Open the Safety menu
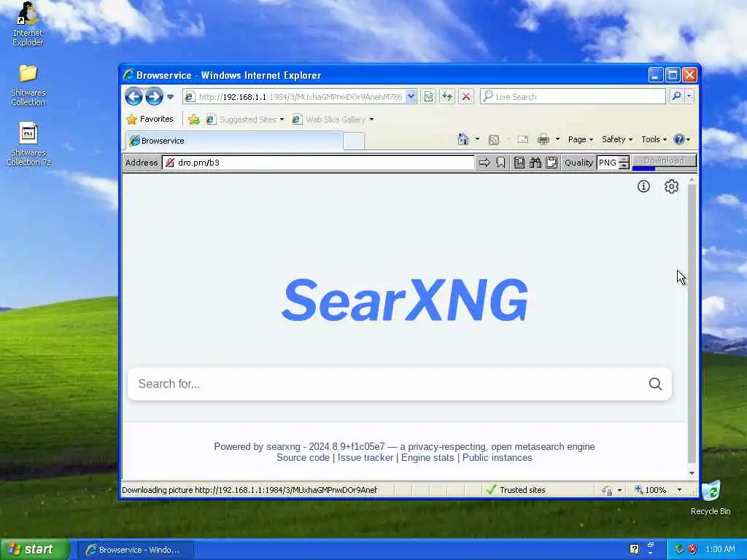This screenshot has height=560, width=747. coord(617,139)
